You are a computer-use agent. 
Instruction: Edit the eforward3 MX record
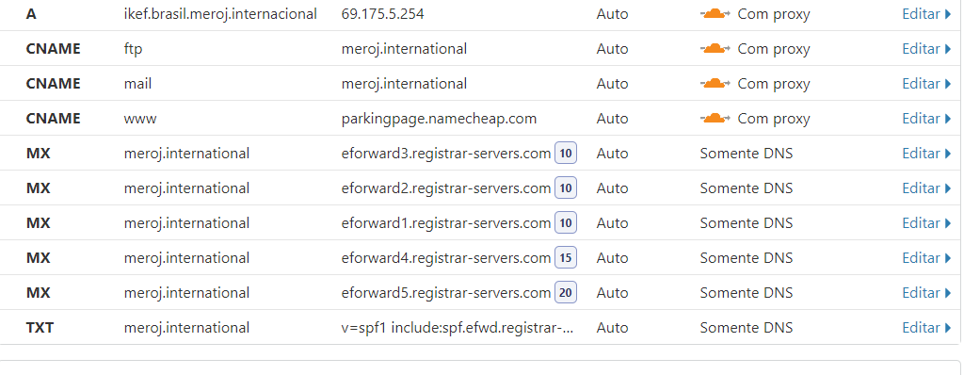pos(926,154)
